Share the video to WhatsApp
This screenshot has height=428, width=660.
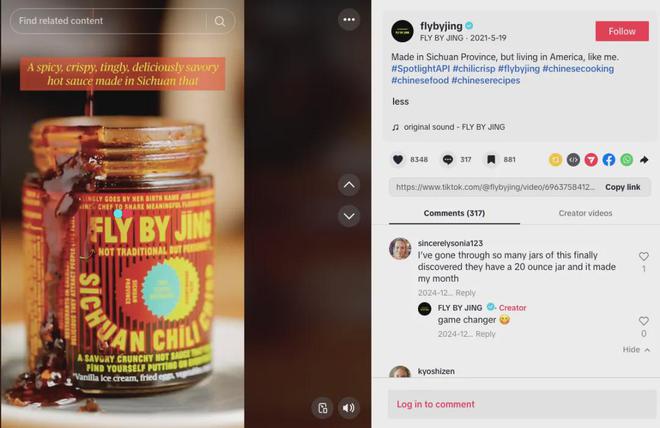tap(627, 160)
